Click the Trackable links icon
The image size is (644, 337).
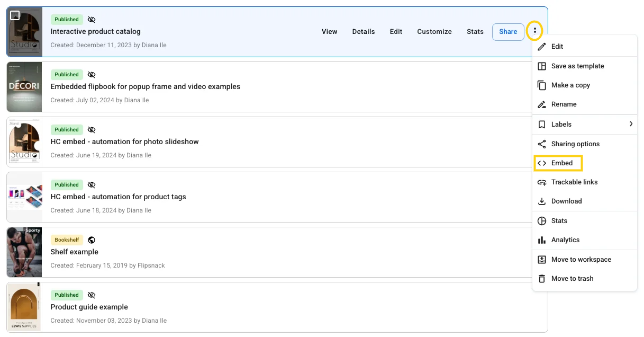click(542, 182)
